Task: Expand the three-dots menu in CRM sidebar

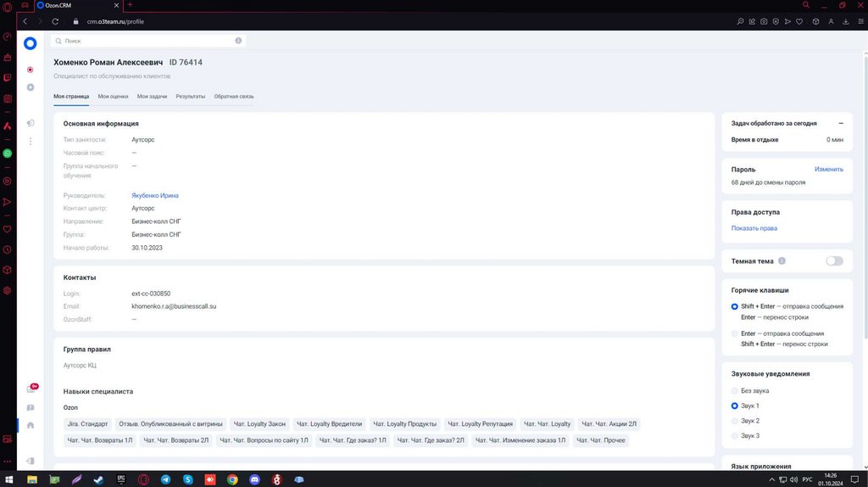Action: (31, 142)
